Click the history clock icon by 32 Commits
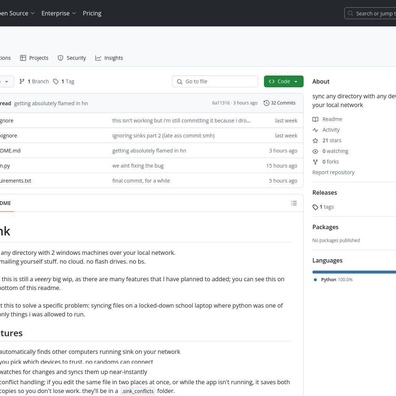 266,103
